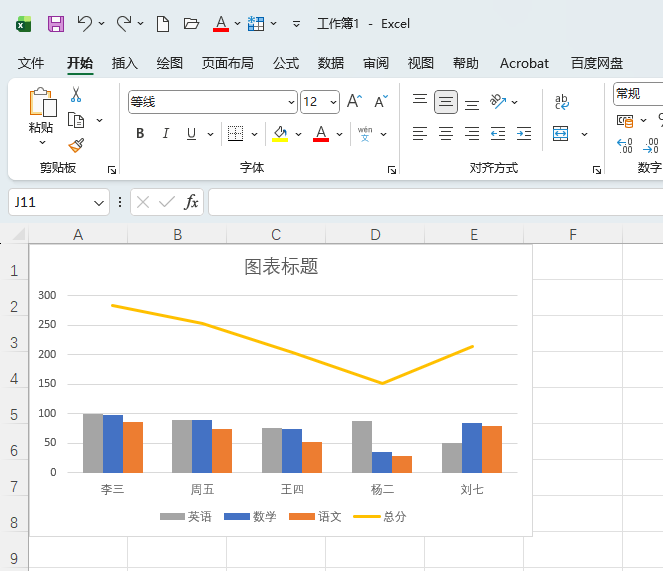Click the table borders icon in quick access toolbar
Screen dimensions: 663x571
(x=256, y=24)
